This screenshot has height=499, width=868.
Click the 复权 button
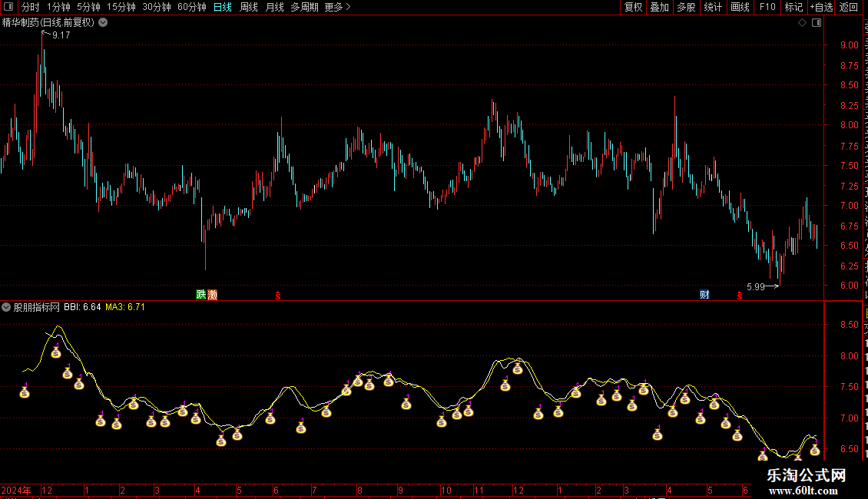(633, 7)
